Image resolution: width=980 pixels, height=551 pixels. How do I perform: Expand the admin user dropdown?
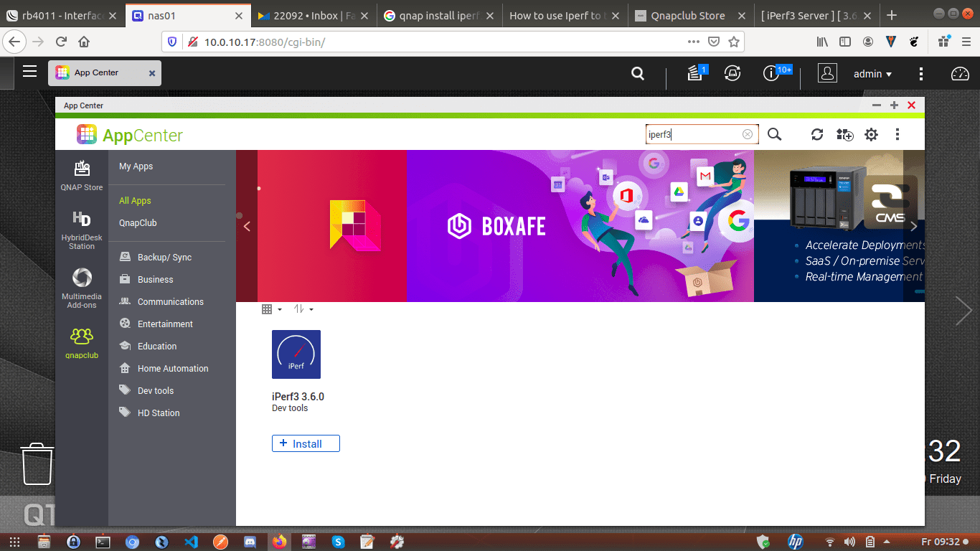872,73
